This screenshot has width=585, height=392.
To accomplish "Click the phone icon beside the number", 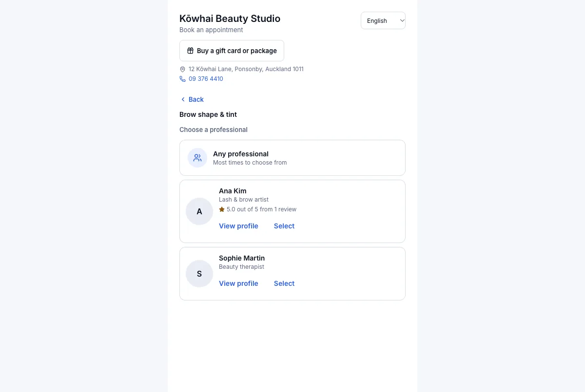I will pyautogui.click(x=183, y=79).
